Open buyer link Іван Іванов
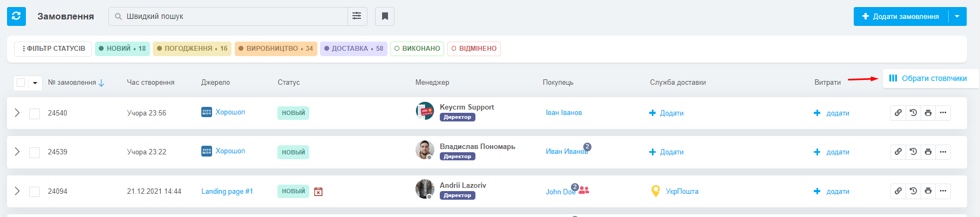 (x=563, y=113)
